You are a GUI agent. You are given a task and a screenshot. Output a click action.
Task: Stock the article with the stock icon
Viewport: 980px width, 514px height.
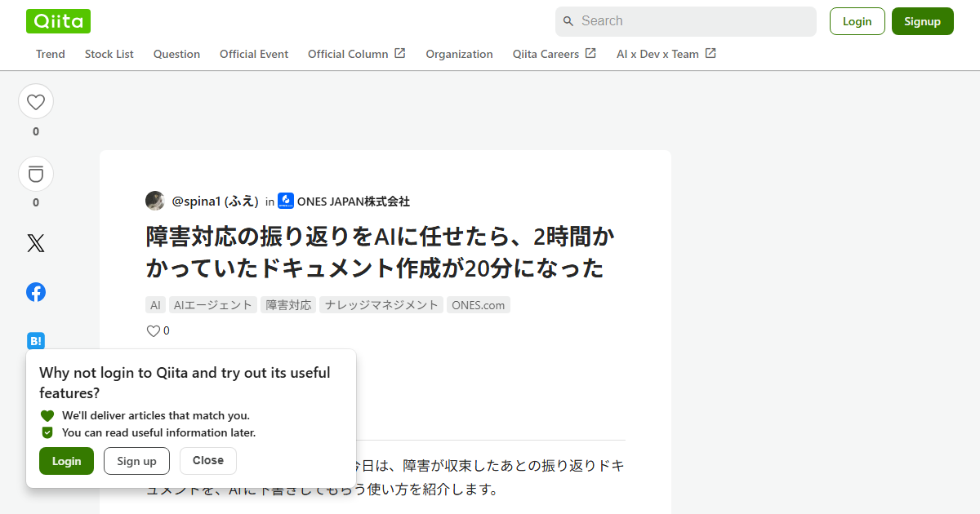(36, 174)
